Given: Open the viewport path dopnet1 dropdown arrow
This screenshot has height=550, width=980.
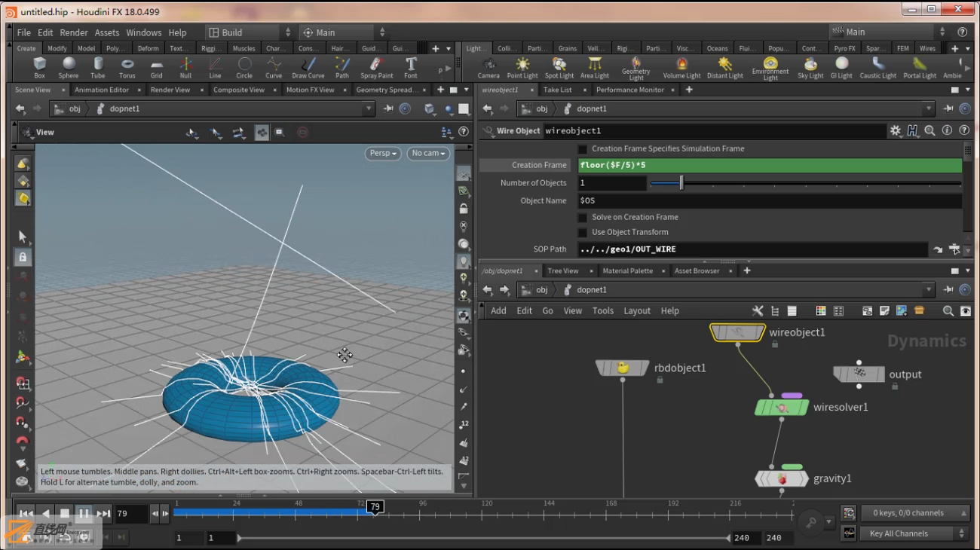Looking at the screenshot, I should pos(369,108).
